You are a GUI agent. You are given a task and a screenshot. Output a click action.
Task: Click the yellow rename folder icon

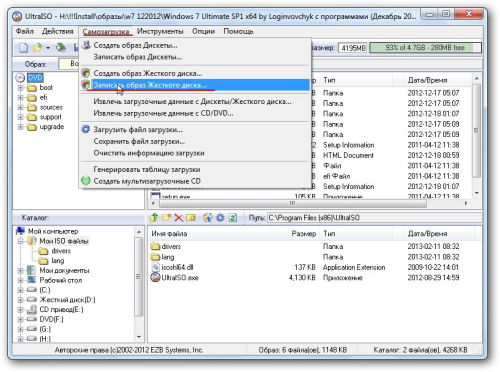pyautogui.click(x=191, y=218)
